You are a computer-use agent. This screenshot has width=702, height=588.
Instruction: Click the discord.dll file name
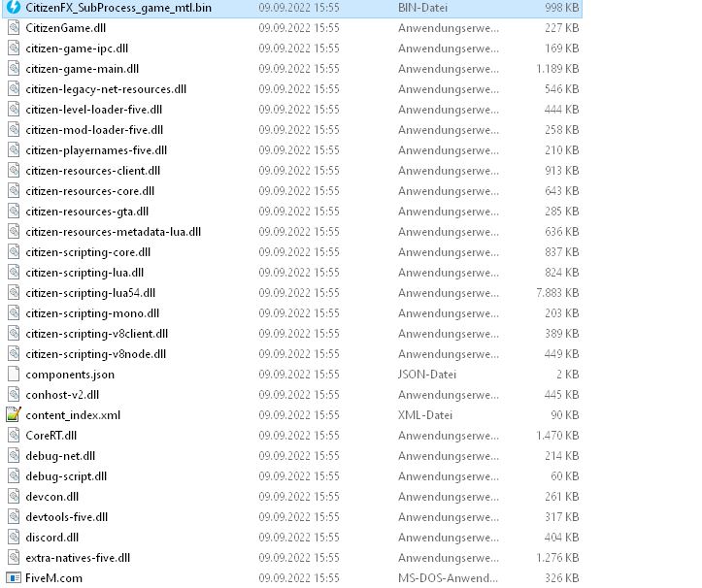(51, 538)
